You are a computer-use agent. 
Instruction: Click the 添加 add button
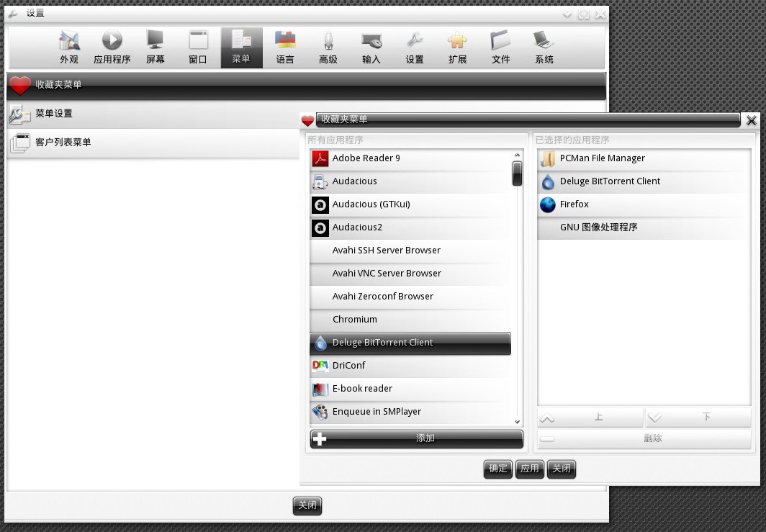point(417,438)
